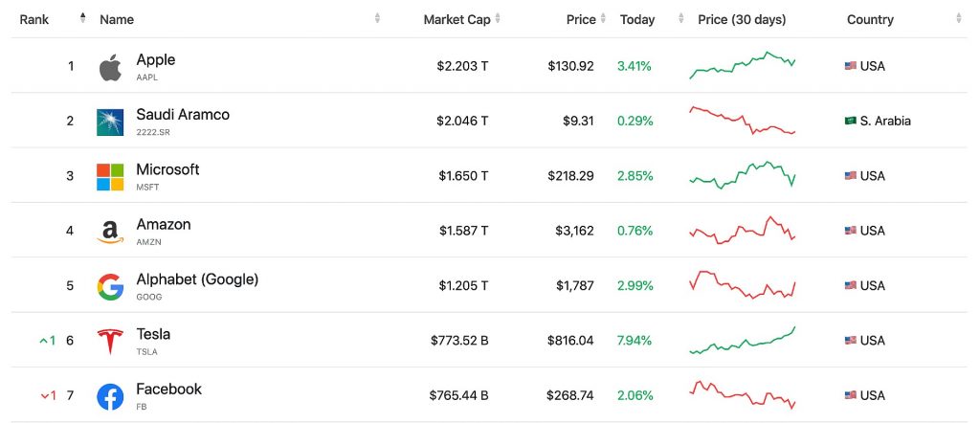Click the Google G logo

tap(110, 287)
